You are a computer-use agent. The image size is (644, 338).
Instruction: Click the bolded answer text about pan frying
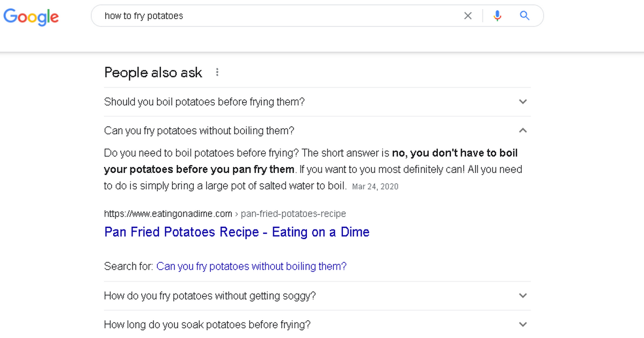pyautogui.click(x=311, y=161)
